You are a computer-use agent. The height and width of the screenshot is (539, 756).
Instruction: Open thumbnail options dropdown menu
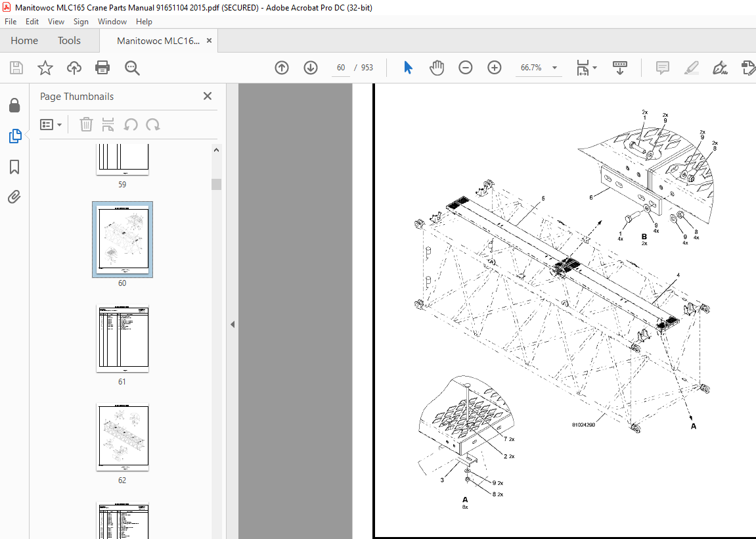51,124
